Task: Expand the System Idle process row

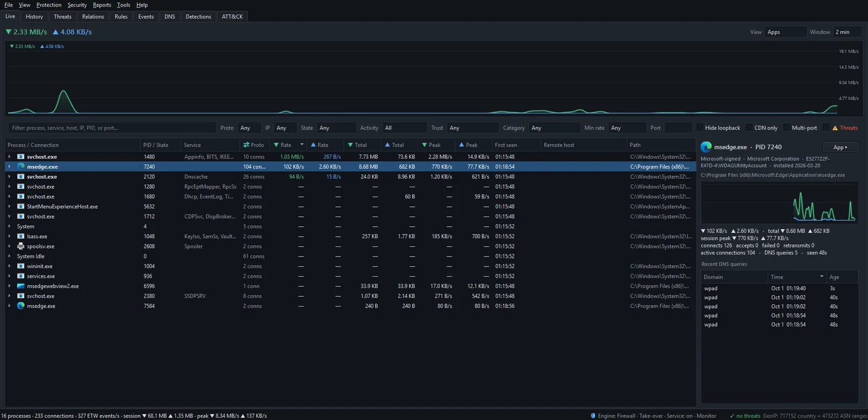Action: point(9,256)
